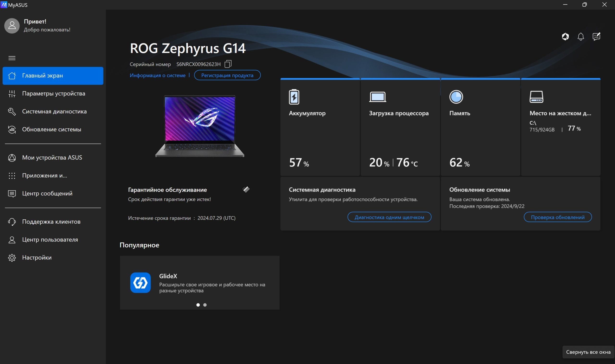Viewport: 615px width, 364px height.
Task: Click the Аккумулятор battery icon
Action: pyautogui.click(x=294, y=97)
